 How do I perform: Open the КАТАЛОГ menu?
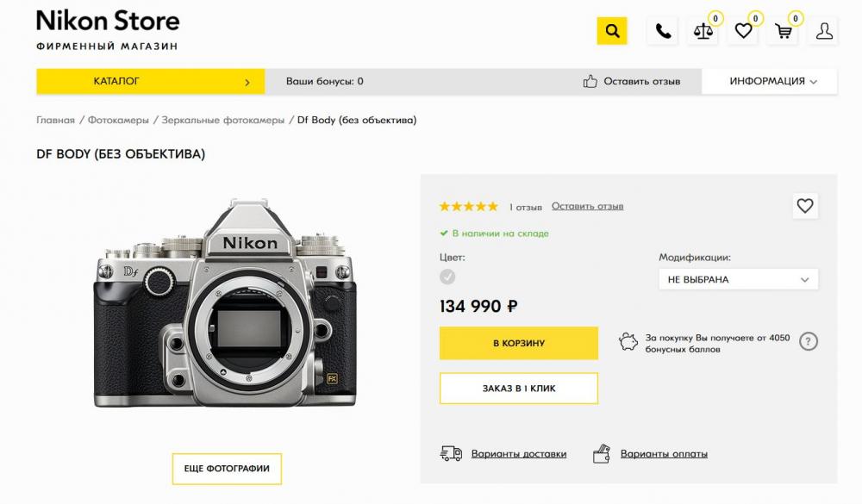point(151,81)
